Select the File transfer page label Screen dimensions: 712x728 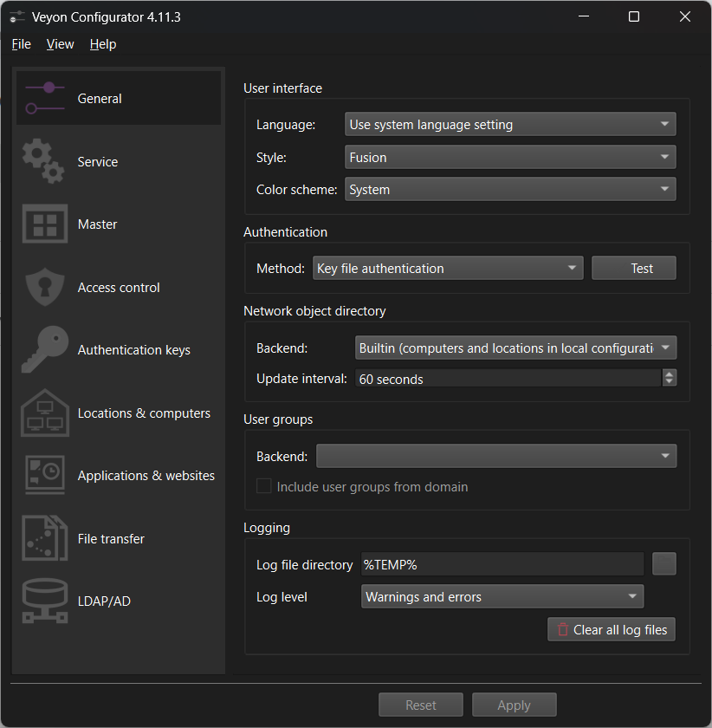[x=111, y=538]
